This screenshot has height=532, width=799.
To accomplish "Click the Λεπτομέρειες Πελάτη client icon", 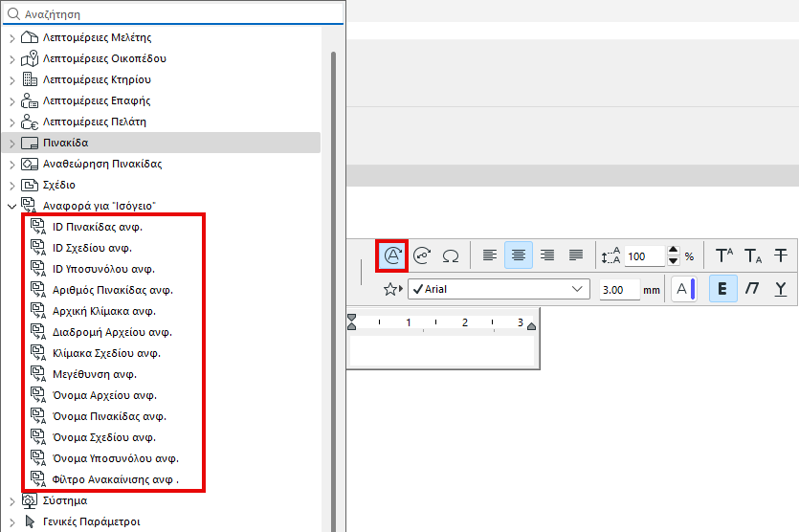I will 30,122.
